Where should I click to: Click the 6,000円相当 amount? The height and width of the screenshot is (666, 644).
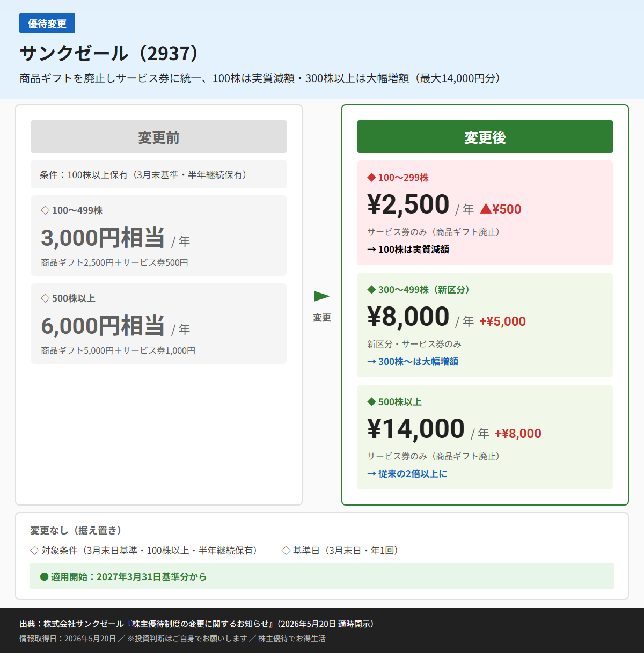tap(103, 326)
